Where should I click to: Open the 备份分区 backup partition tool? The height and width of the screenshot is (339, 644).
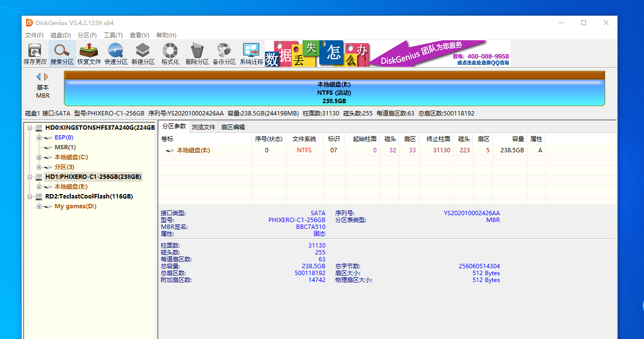224,54
